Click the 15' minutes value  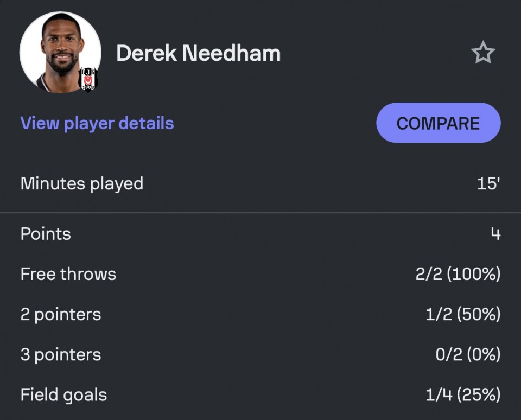point(488,183)
